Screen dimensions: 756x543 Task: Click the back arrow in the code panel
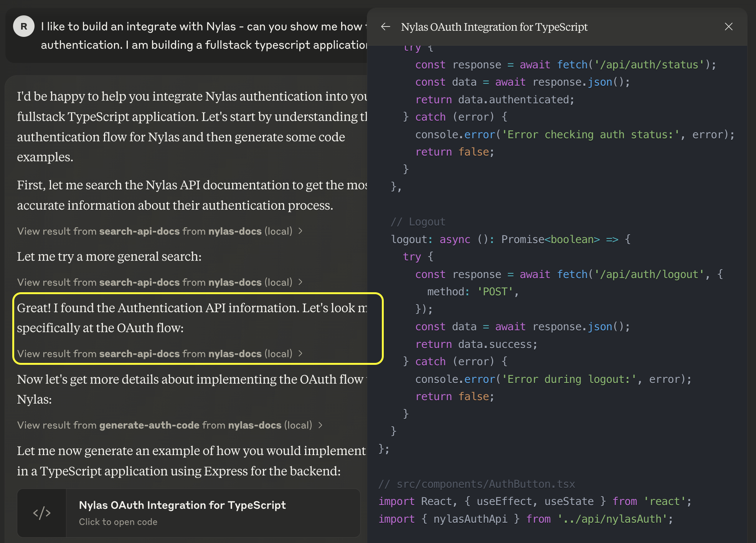pyautogui.click(x=385, y=26)
